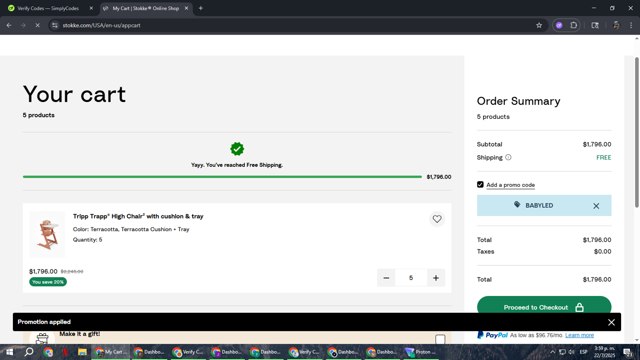Screen dimensions: 640x360
Task: Open a new browser tab
Action: point(200,8)
